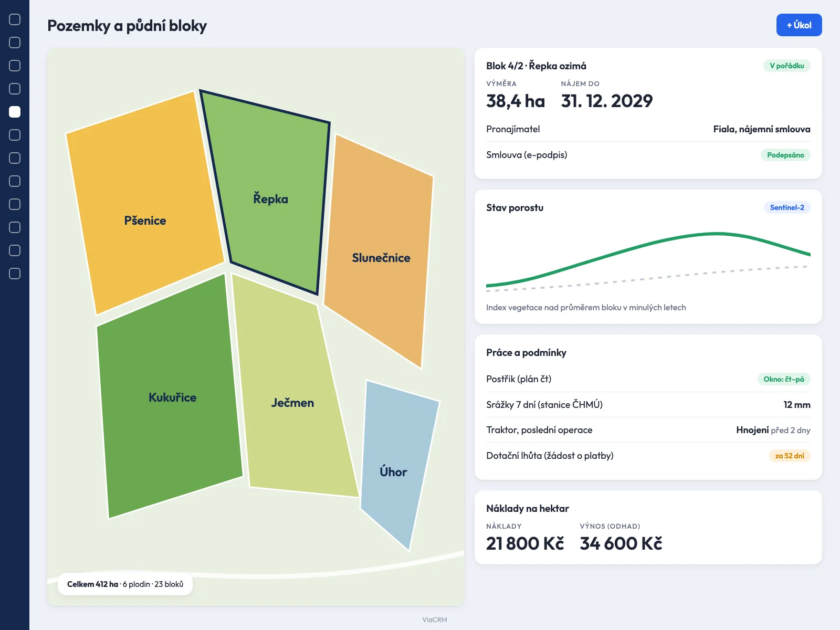840x630 pixels.
Task: Click the 'Podepsáno' contract badge
Action: pos(785,155)
